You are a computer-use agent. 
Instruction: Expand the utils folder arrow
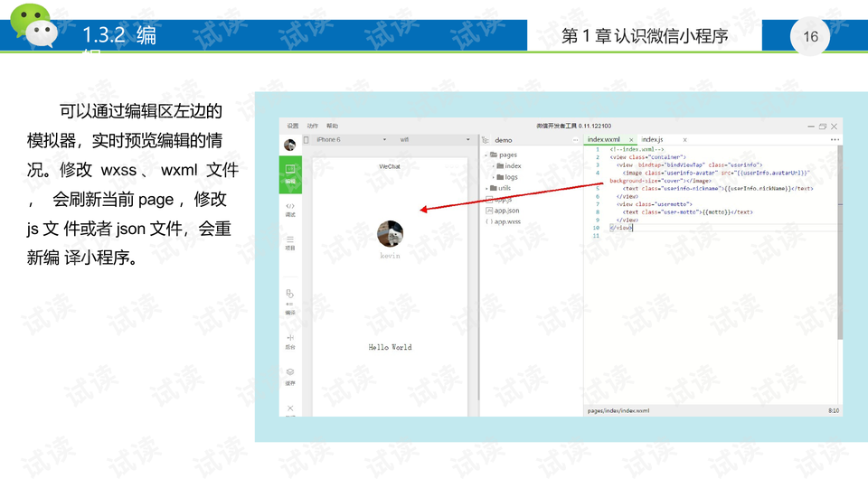(x=486, y=188)
